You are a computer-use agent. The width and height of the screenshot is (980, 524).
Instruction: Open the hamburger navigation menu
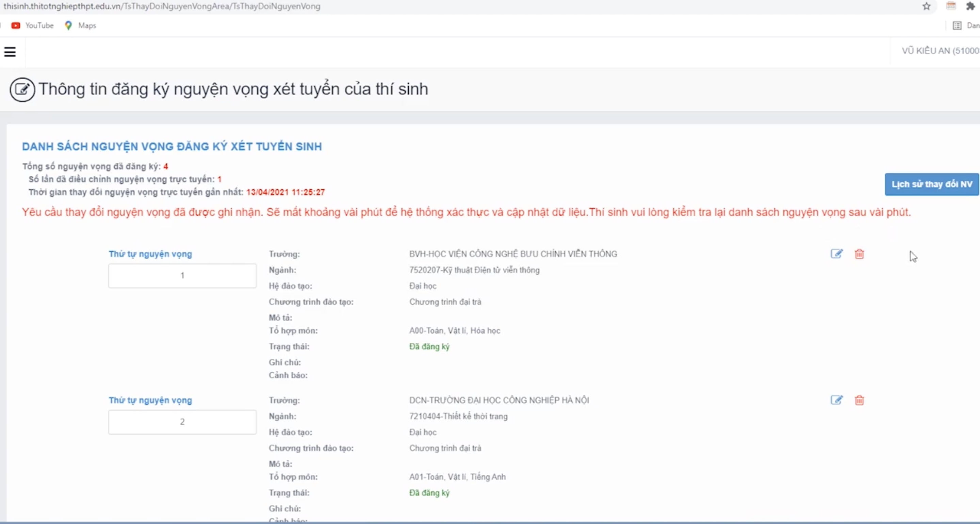click(x=10, y=52)
